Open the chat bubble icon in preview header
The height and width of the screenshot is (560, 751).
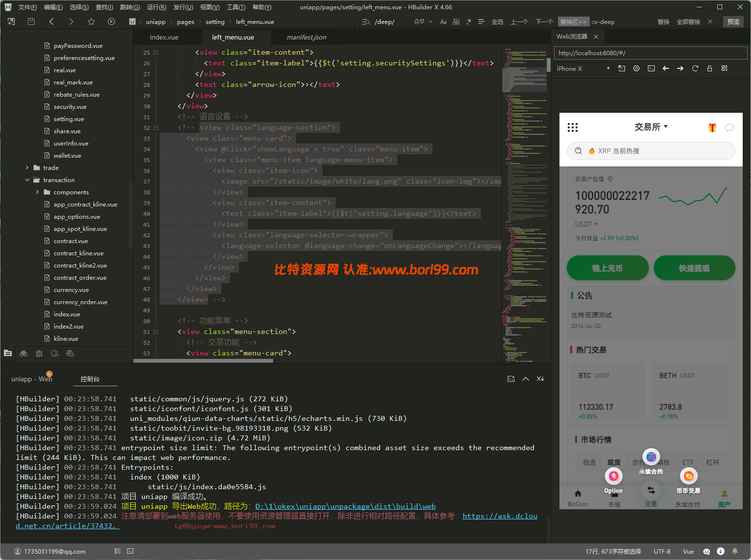pyautogui.click(x=730, y=127)
